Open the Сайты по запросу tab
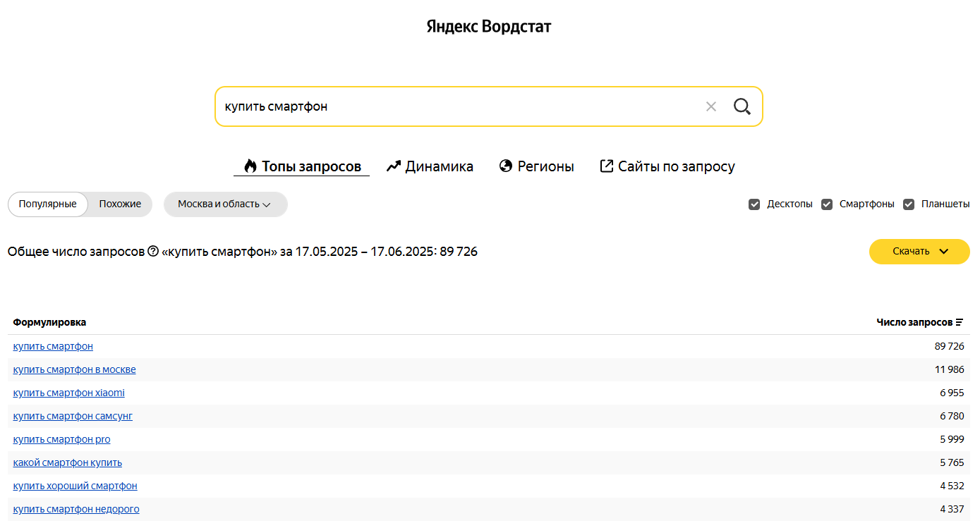Viewport: 980px width, 528px height. 667,167
